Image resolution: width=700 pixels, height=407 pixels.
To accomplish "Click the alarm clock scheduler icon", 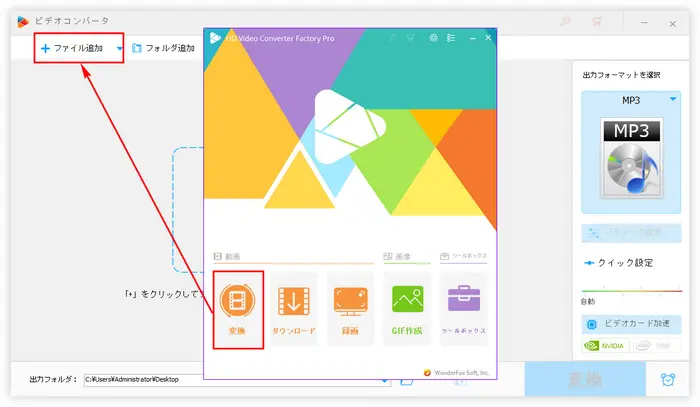I will (x=667, y=380).
